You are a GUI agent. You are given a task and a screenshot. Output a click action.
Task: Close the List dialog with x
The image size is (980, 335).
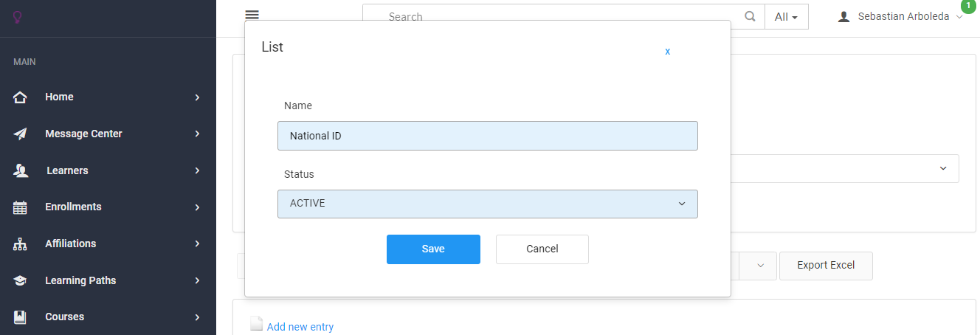[x=667, y=52]
